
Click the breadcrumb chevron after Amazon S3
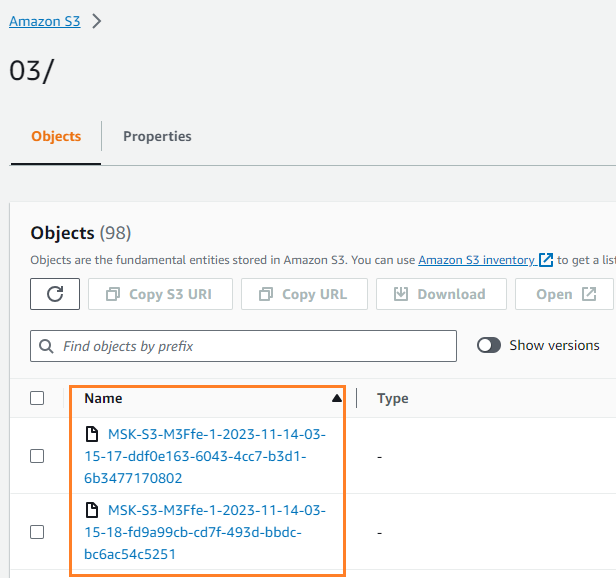click(x=97, y=21)
